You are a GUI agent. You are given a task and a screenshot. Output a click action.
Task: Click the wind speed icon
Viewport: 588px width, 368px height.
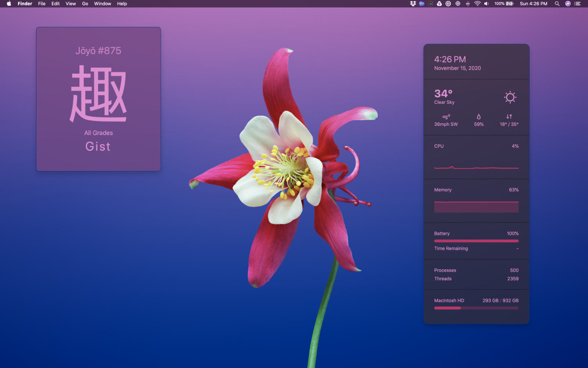(446, 117)
